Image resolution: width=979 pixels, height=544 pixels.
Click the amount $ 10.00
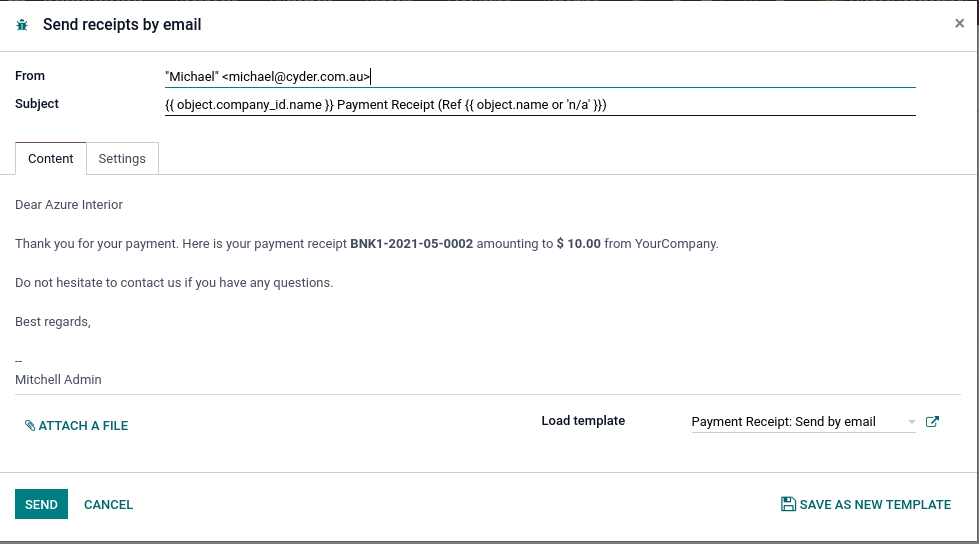579,244
